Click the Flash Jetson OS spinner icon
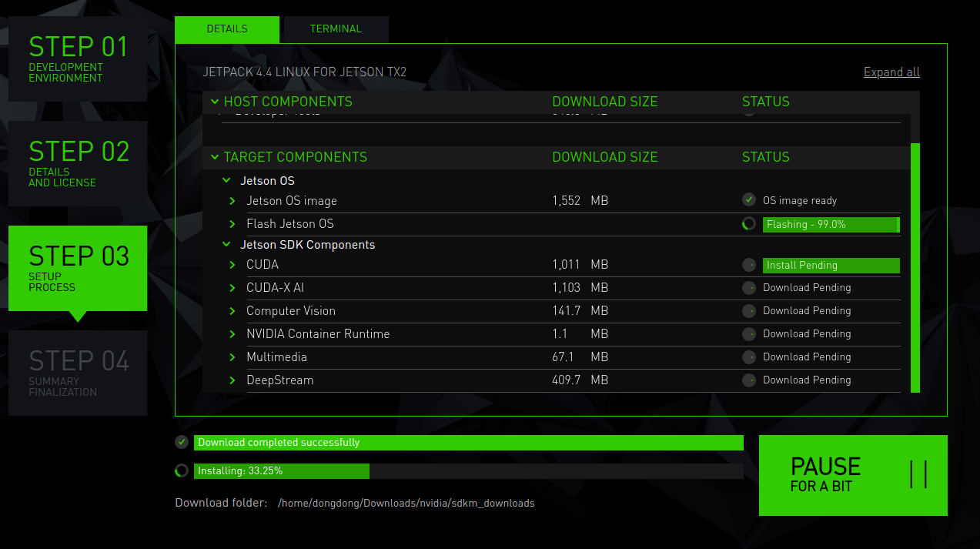980x549 pixels. 748,224
